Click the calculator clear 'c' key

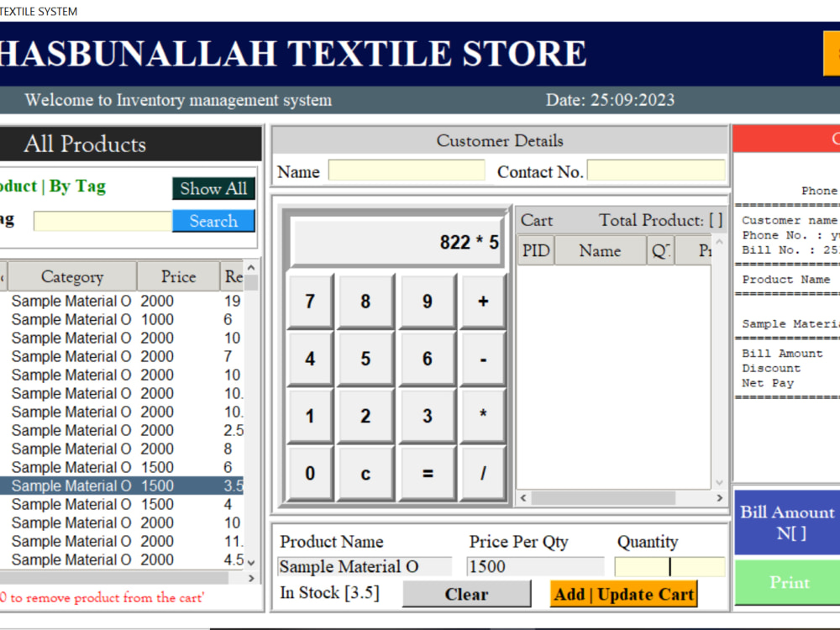365,474
